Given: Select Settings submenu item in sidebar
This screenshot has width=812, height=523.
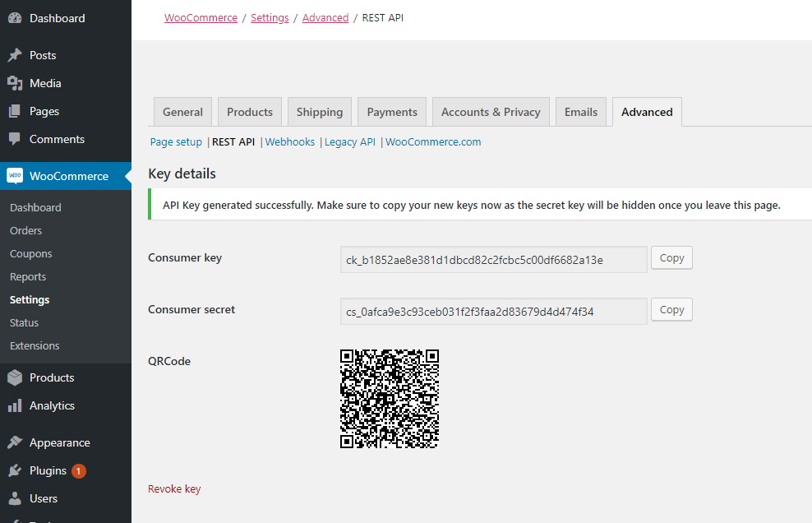Looking at the screenshot, I should (x=30, y=299).
